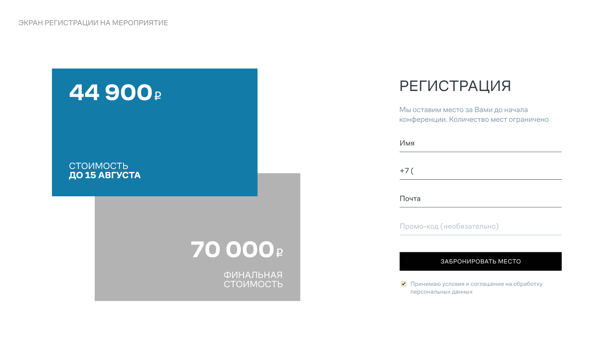Click the 'ФИНАЛЬНАЯ' word on the gray card
Image resolution: width=616 pixels, height=364 pixels.
253,275
